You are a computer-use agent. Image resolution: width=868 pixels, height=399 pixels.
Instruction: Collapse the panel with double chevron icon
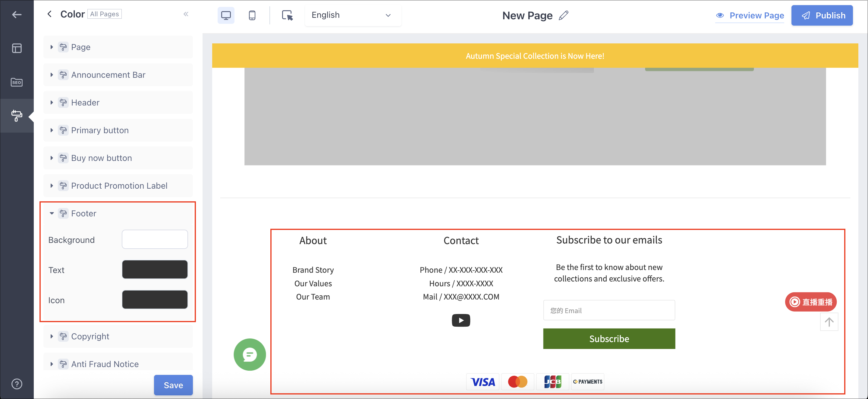[x=186, y=14]
